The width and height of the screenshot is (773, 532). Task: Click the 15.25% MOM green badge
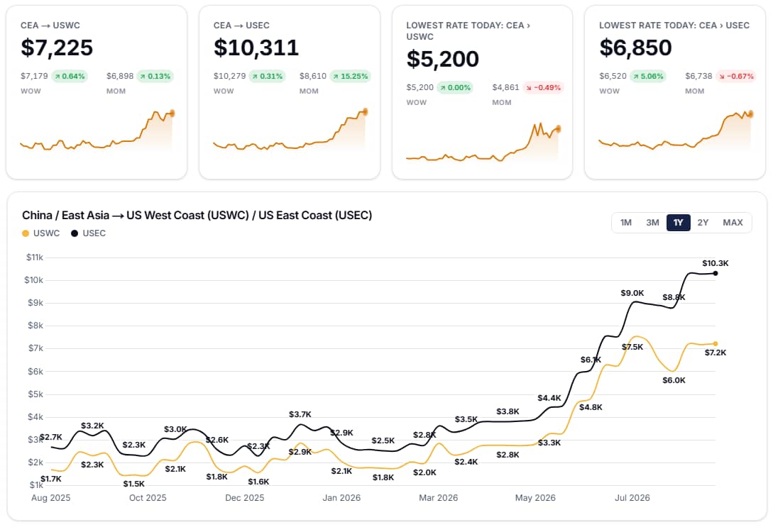pos(350,77)
